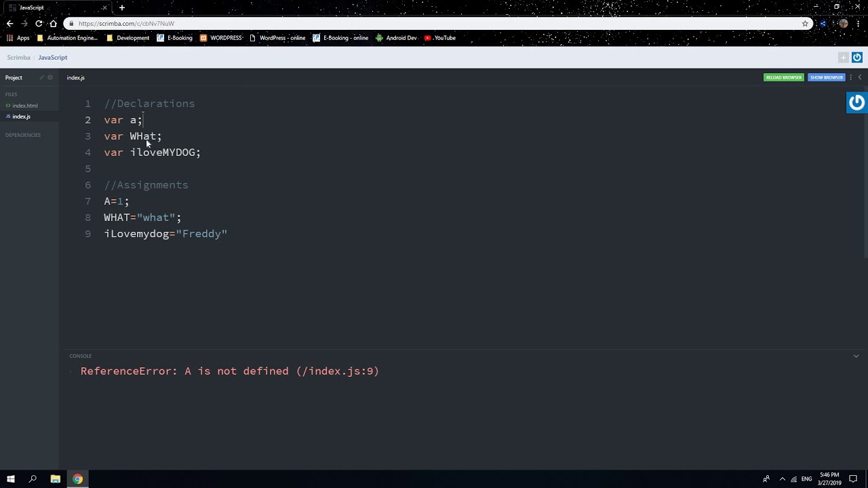Click the network Wi-Fi tray icon
Image resolution: width=868 pixels, height=488 pixels.
(794, 479)
